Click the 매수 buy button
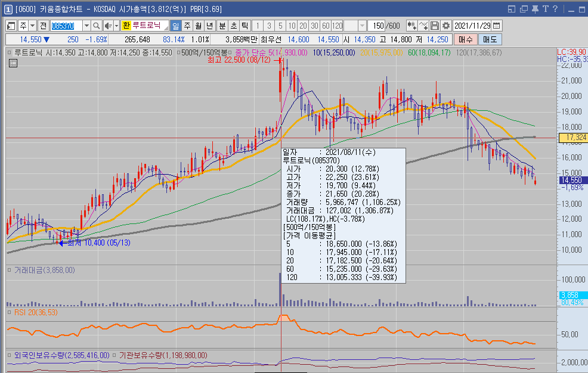Image resolution: width=588 pixels, height=373 pixels. click(x=465, y=39)
